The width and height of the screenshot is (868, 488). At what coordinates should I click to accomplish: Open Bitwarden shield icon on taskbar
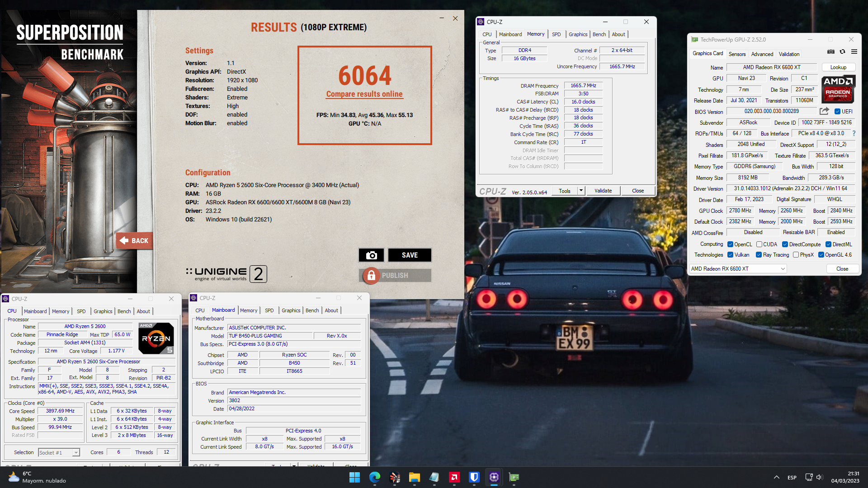pyautogui.click(x=474, y=477)
